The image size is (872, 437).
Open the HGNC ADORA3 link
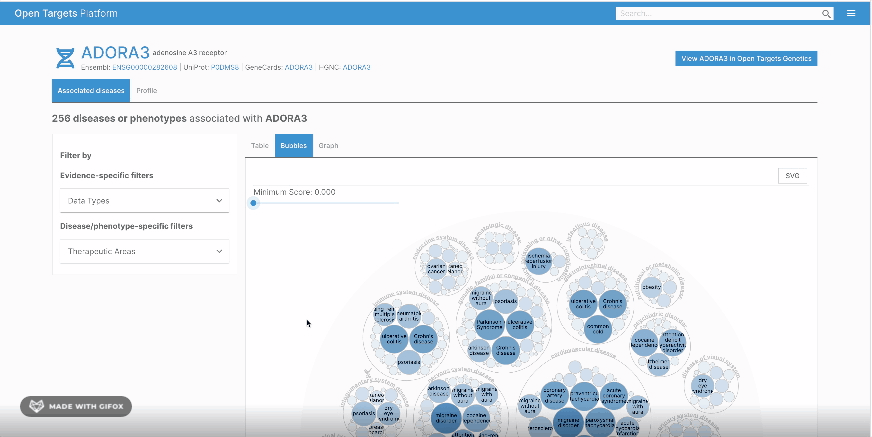click(x=356, y=67)
